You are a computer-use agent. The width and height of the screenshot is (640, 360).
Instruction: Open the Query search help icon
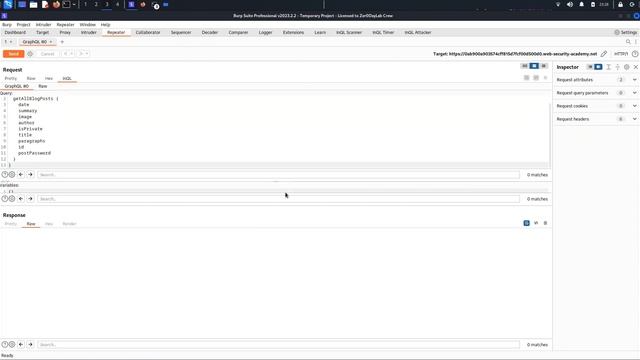pyautogui.click(x=5, y=175)
